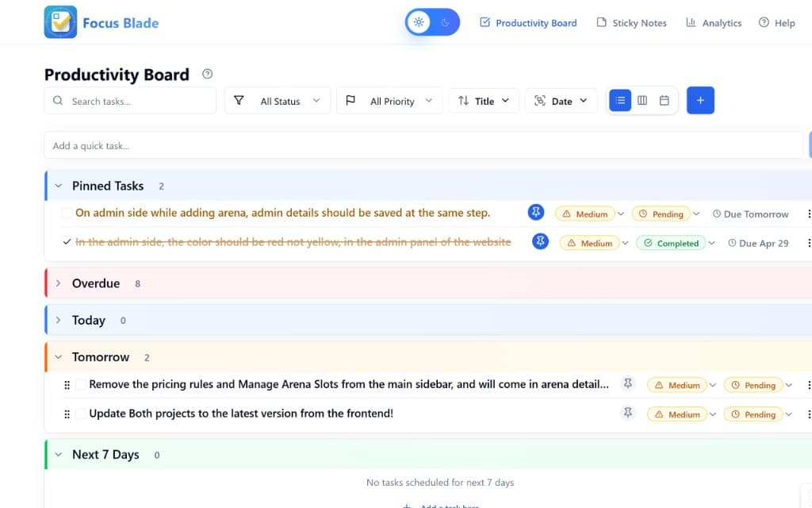Expand the Today section
The image size is (812, 508).
coord(59,320)
